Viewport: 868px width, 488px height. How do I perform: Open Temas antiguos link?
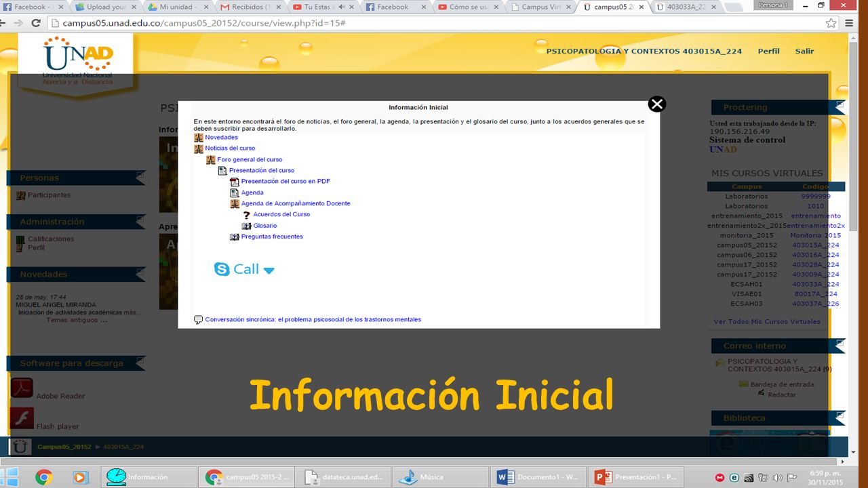[77, 320]
